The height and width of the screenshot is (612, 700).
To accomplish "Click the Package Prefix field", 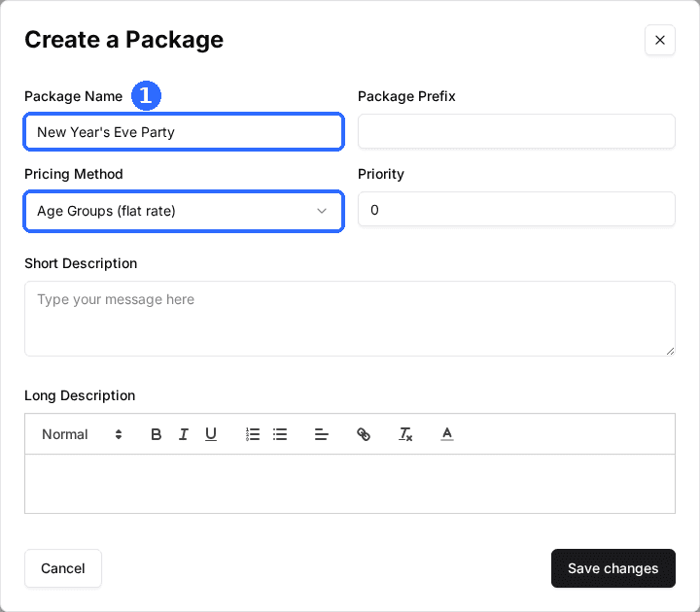I will pos(516,131).
